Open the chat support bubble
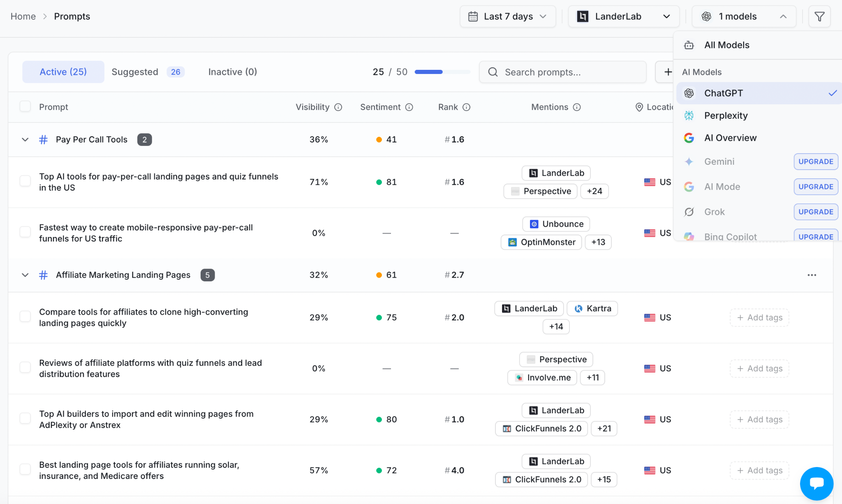The height and width of the screenshot is (504, 842). click(816, 483)
